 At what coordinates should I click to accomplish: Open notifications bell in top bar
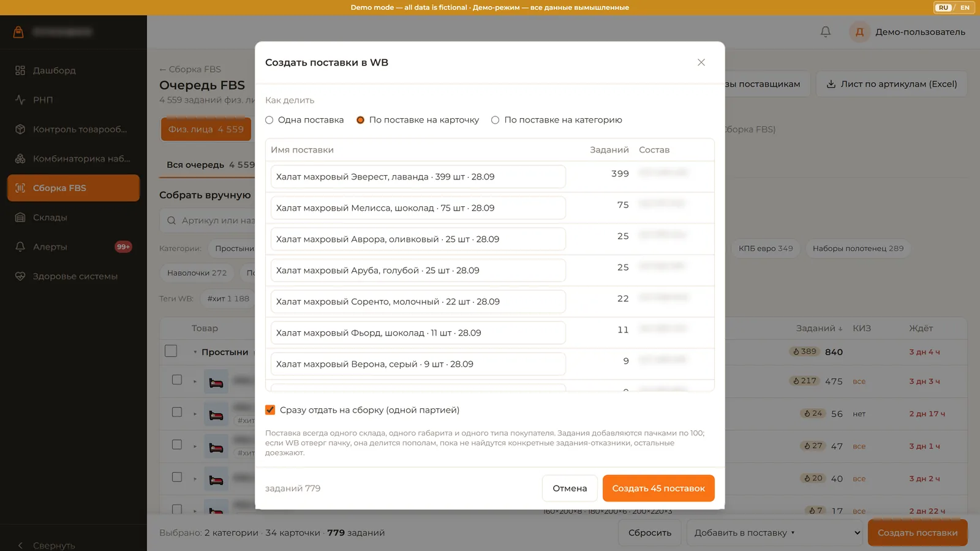point(826,32)
